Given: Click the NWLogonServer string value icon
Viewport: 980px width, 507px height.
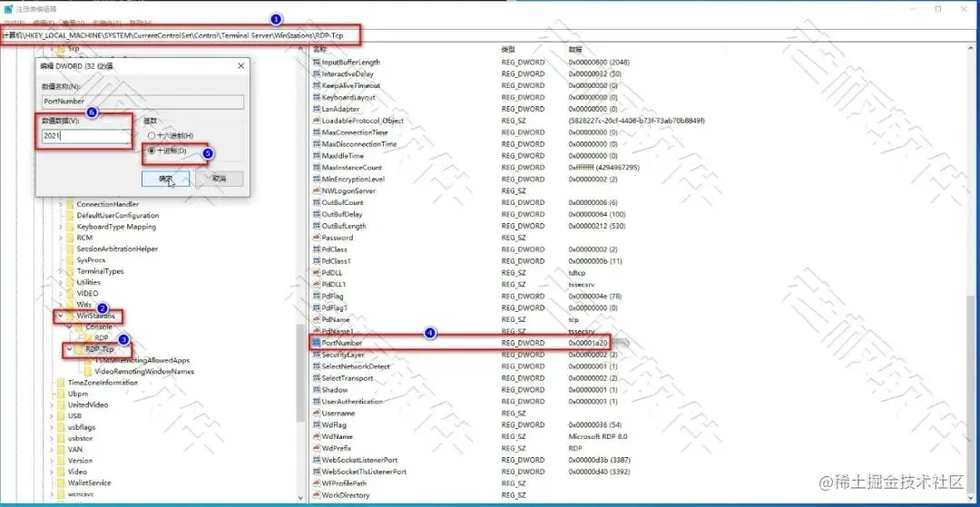Looking at the screenshot, I should pyautogui.click(x=317, y=190).
